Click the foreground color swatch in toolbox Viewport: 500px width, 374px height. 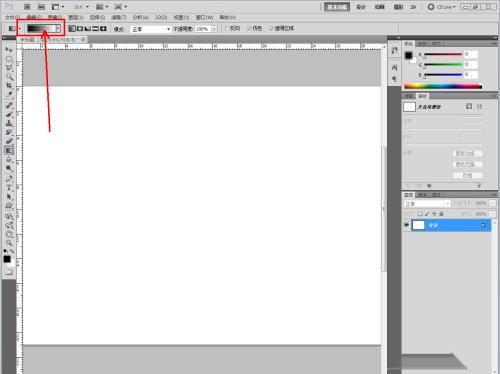[x=7, y=259]
